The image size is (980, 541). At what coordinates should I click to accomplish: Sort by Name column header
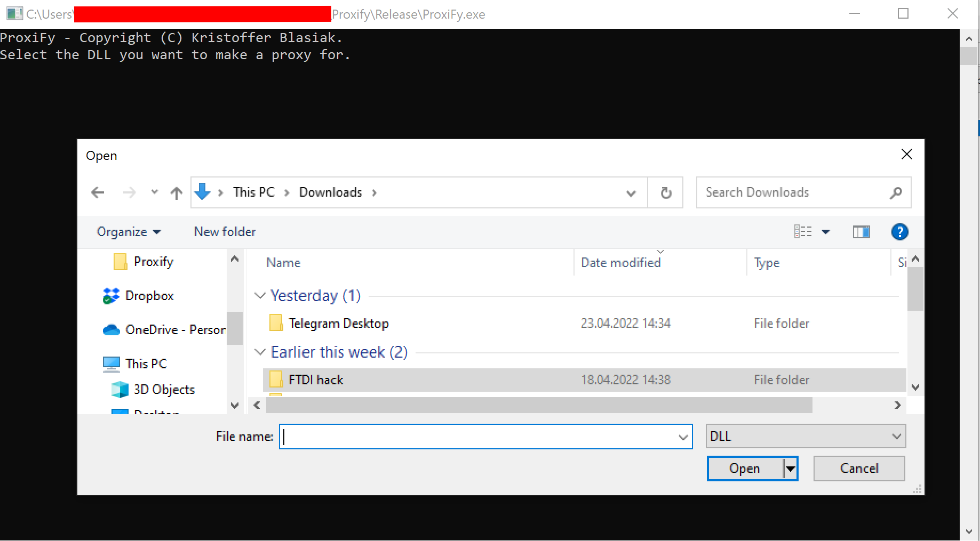coord(283,263)
